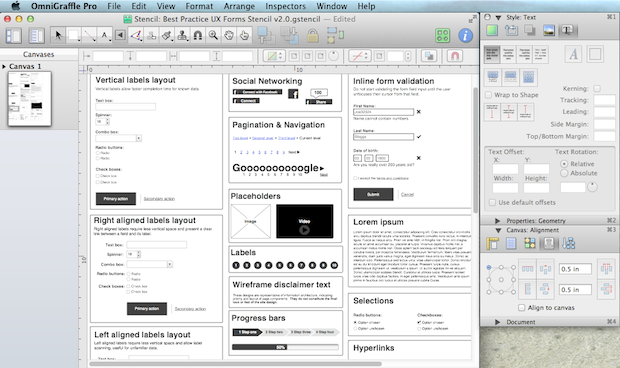Select the Canvas 1 thumbnail
The height and width of the screenshot is (368, 620).
click(30, 98)
